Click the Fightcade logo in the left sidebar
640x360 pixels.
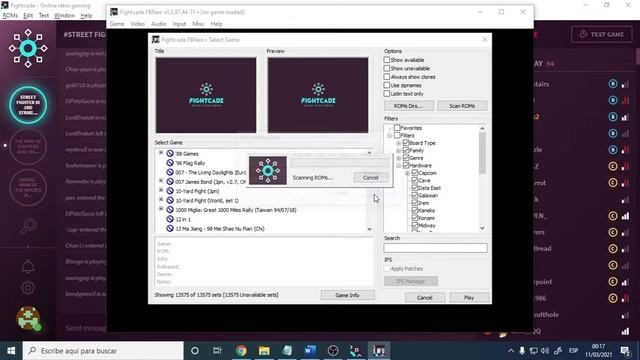(x=28, y=48)
